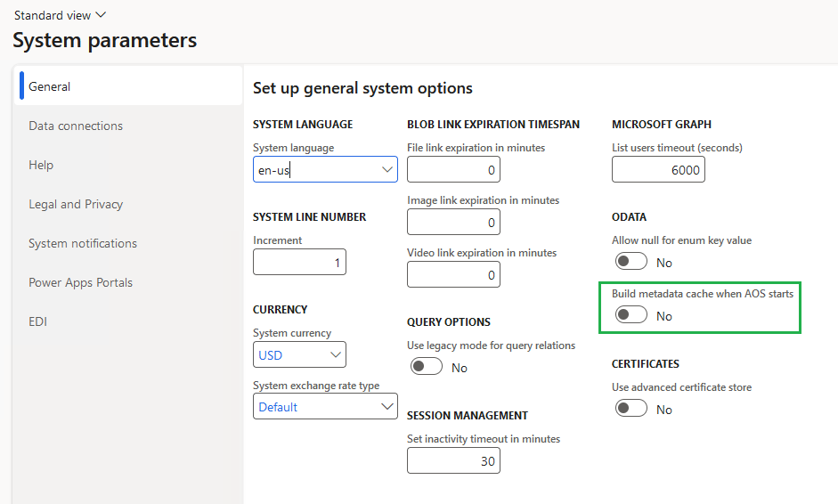
Task: Toggle Allow null for enum key value
Action: 631,262
